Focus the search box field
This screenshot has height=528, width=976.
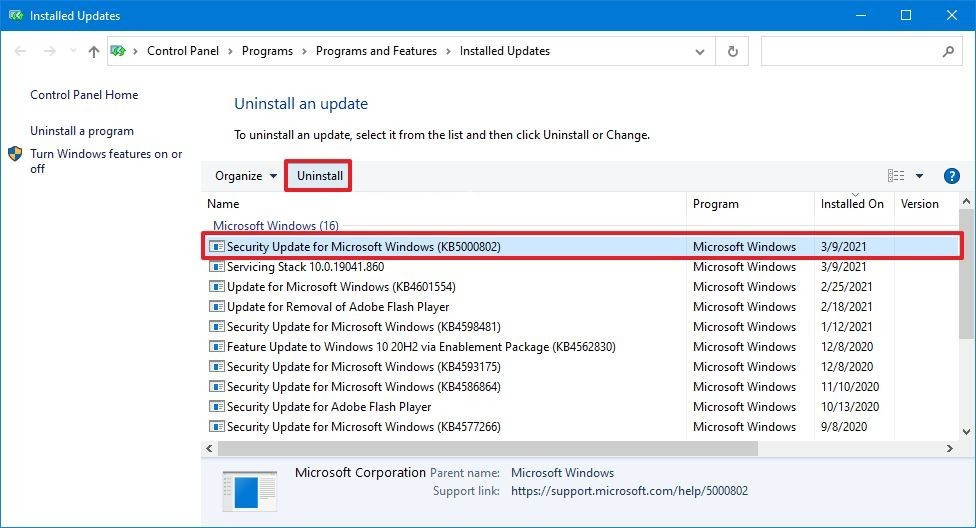(x=861, y=51)
